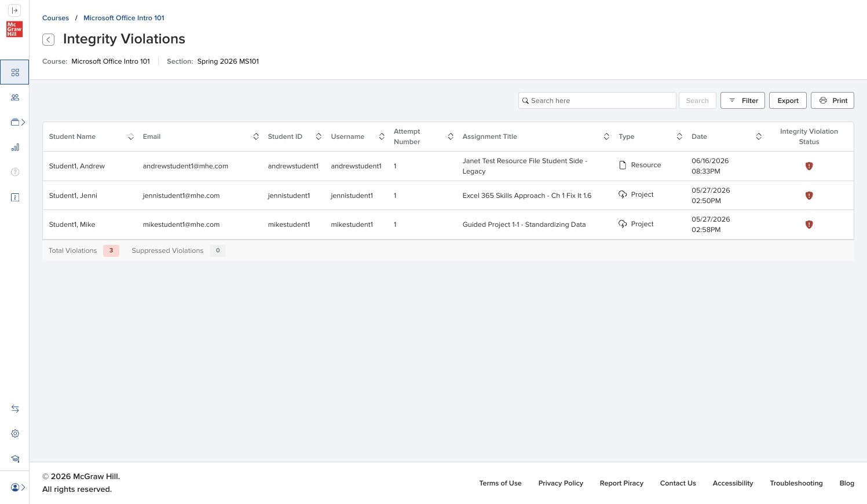Open the dashboard grid icon in sidebar

(15, 72)
